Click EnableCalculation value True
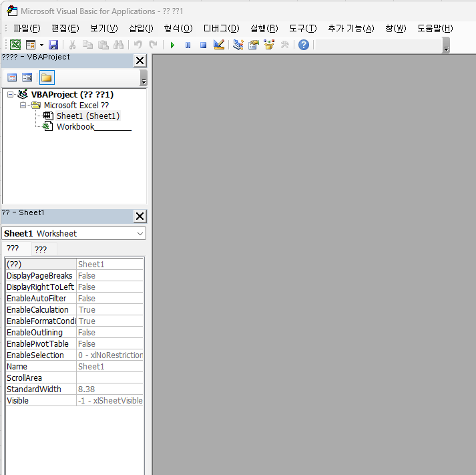The width and height of the screenshot is (476, 475). click(109, 310)
